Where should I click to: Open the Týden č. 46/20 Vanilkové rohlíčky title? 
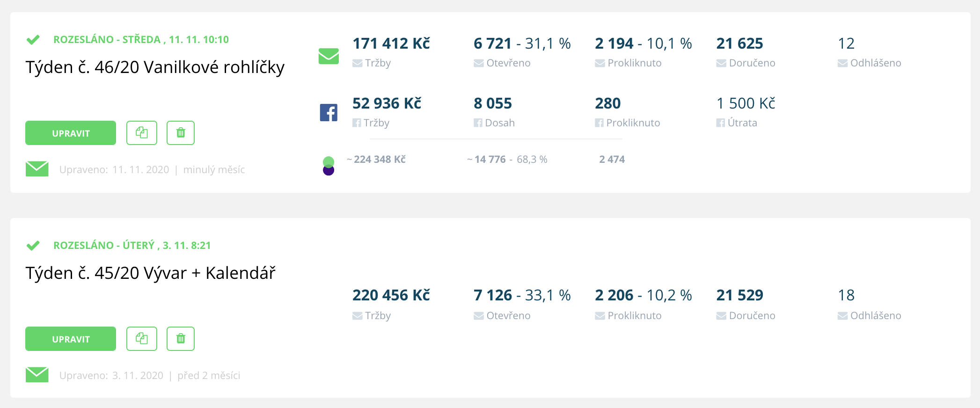pyautogui.click(x=155, y=67)
